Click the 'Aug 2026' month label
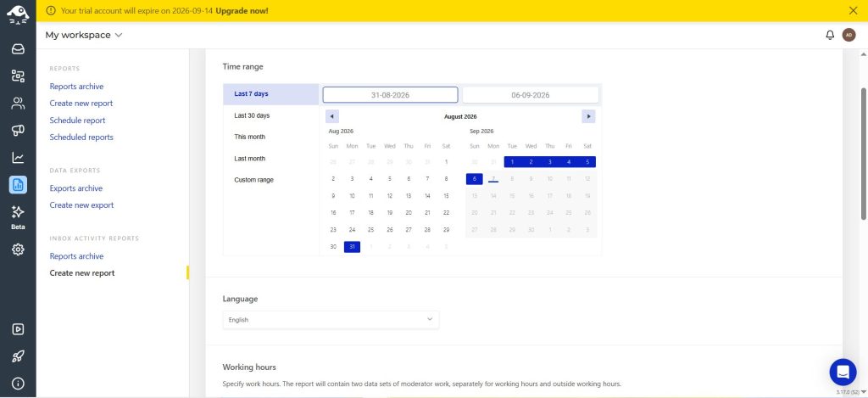The image size is (868, 398). [x=341, y=132]
